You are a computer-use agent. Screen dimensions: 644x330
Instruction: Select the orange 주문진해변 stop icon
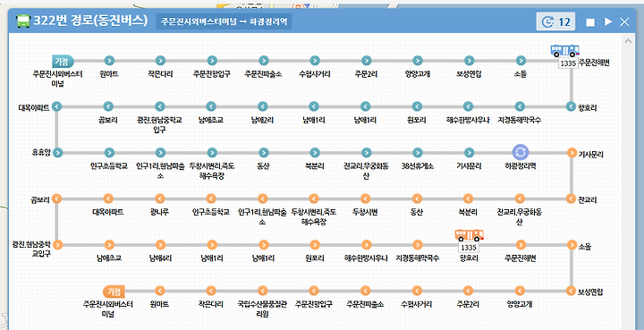pyautogui.click(x=521, y=245)
